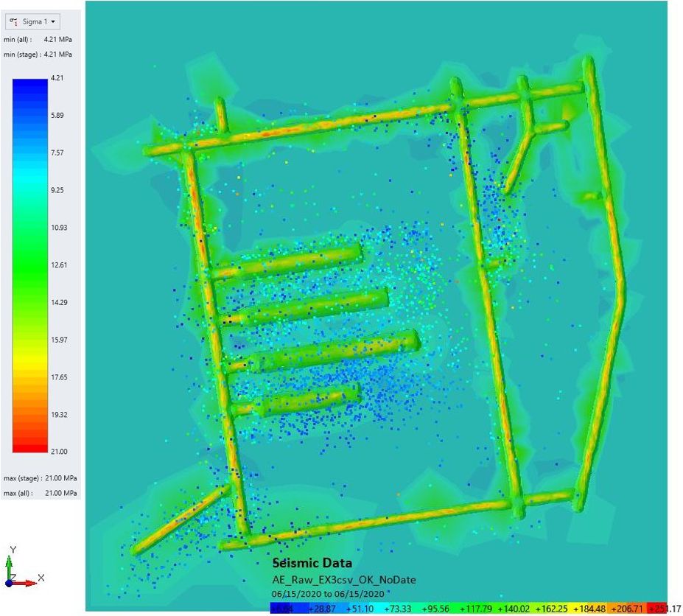Click the sigma symbol icon beside Sigma 1

14,21
